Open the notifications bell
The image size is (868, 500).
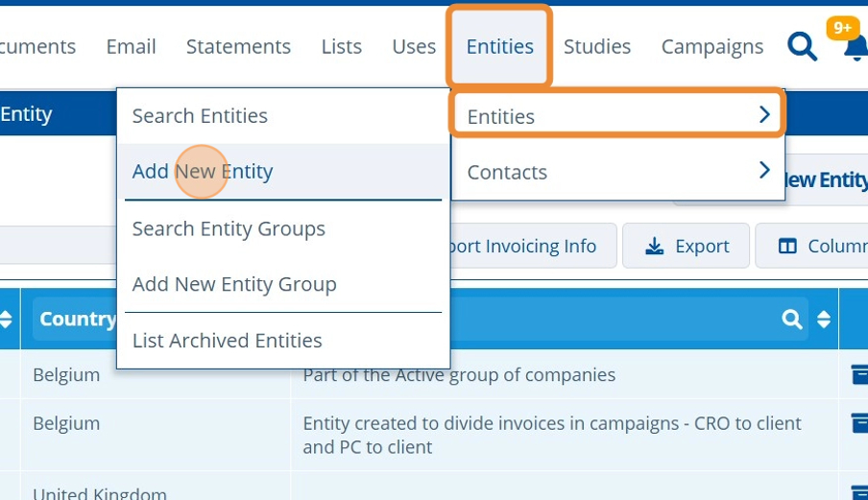coord(856,48)
